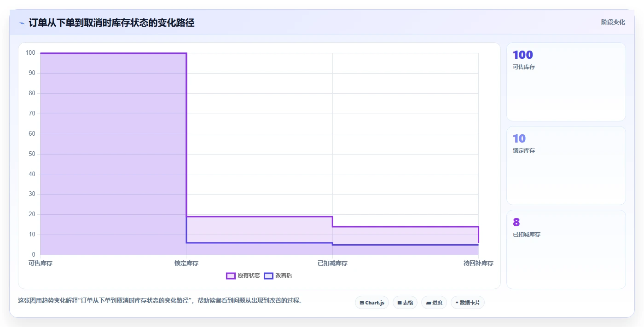Click the chart title 订单从下单到取消时库存状态的变化路径
Screen dimensions: 644x327
coord(111,23)
